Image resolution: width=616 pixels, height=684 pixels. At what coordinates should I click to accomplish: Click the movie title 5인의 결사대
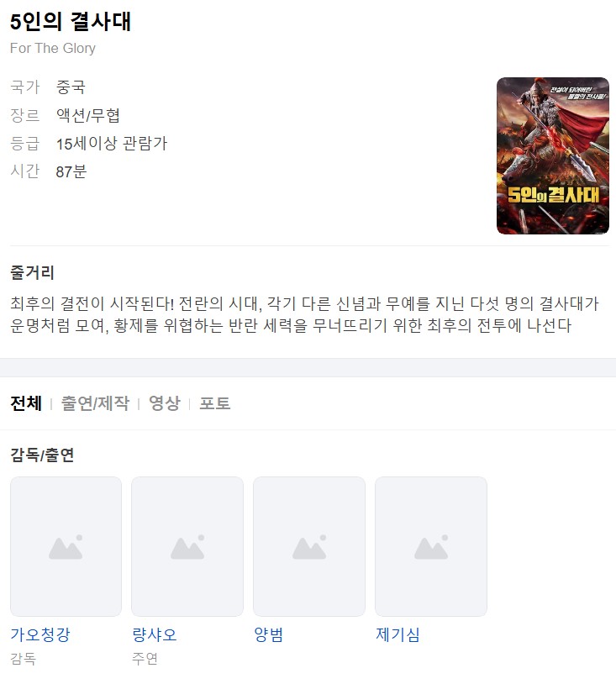(x=71, y=21)
